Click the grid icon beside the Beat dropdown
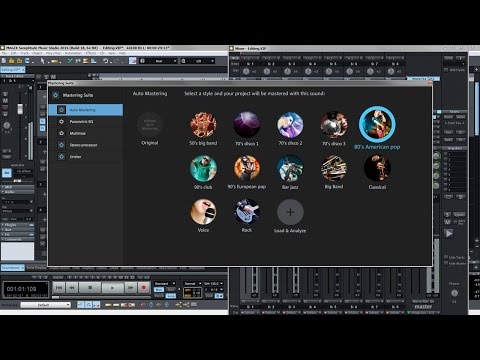Image resolution: width=480 pixels, height=360 pixels. click(142, 61)
